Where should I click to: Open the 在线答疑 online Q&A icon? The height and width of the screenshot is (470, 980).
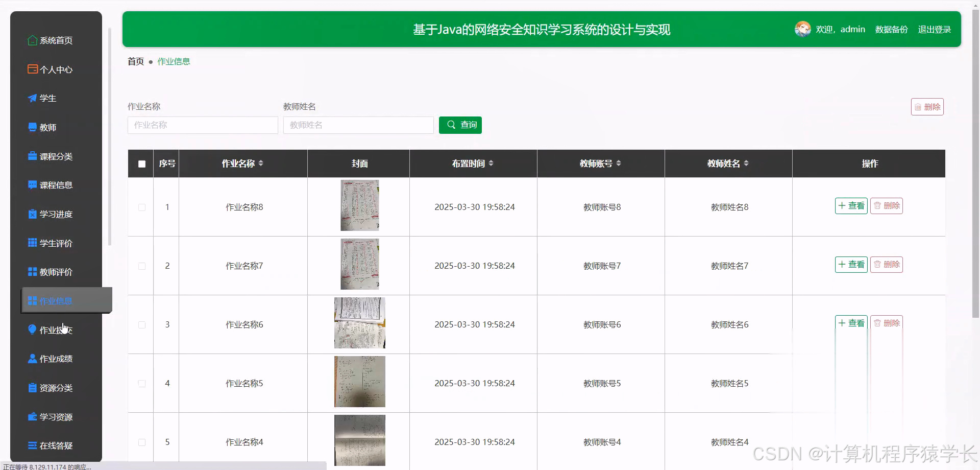coord(32,445)
